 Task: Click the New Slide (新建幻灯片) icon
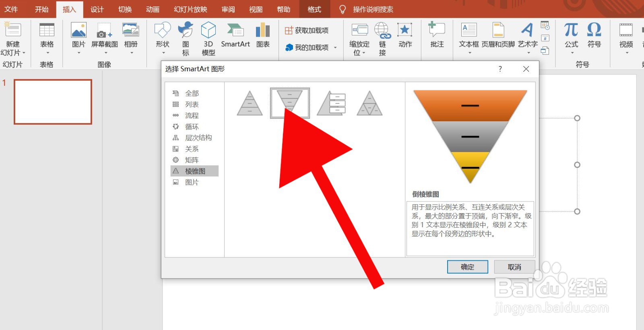coord(12,30)
